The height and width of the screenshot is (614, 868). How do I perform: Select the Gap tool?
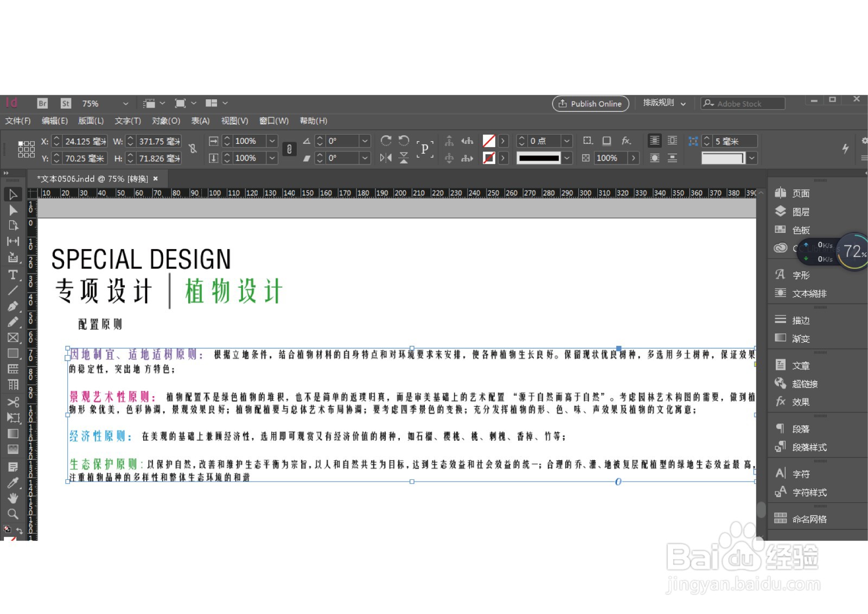point(13,241)
